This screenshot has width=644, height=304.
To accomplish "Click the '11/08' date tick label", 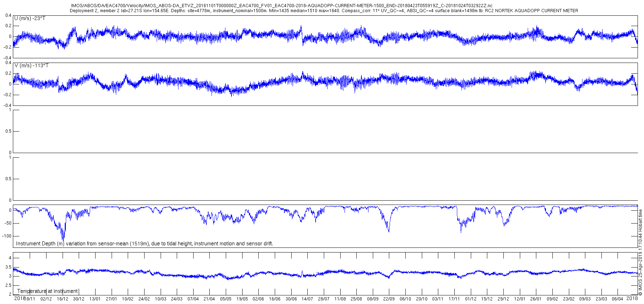I will tap(340, 299).
